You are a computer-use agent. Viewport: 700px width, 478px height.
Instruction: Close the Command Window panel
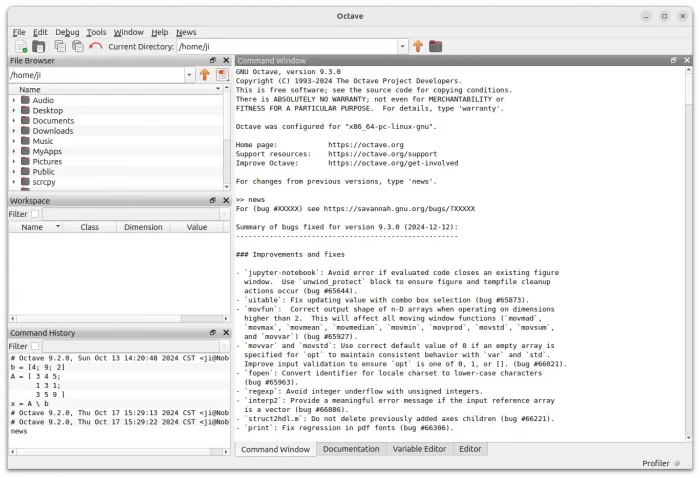tap(687, 60)
